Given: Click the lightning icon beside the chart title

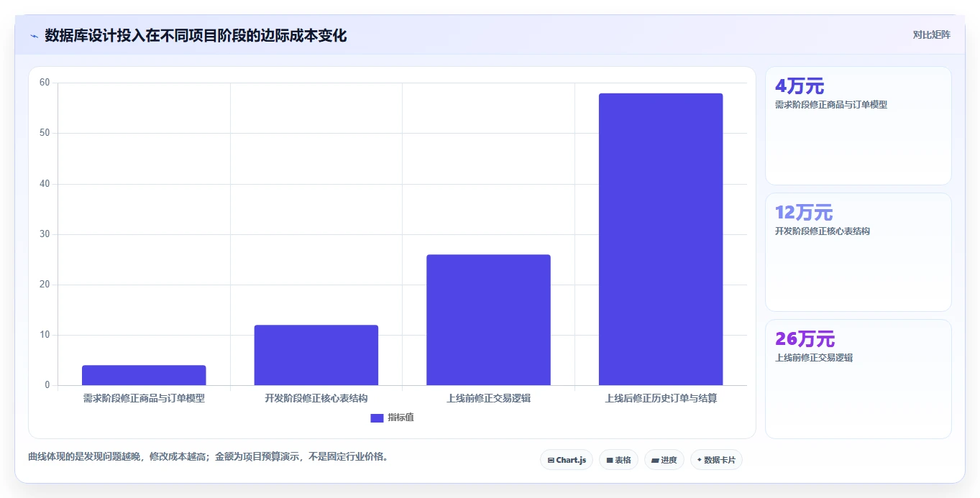Looking at the screenshot, I should click(x=34, y=36).
